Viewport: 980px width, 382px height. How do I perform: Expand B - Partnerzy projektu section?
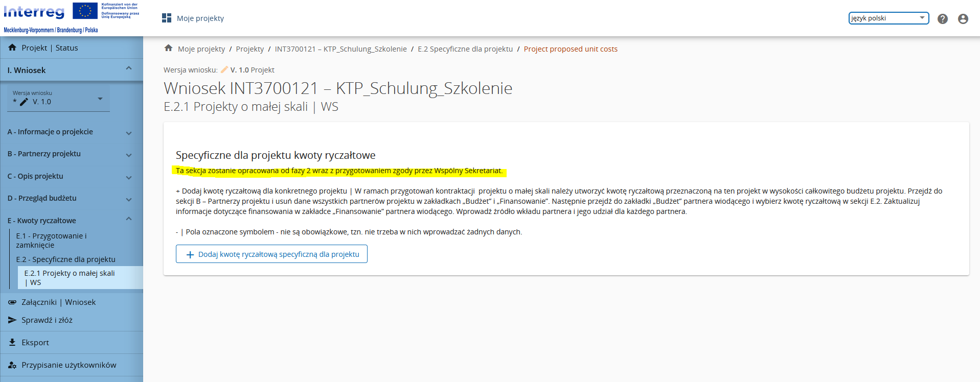click(x=128, y=155)
